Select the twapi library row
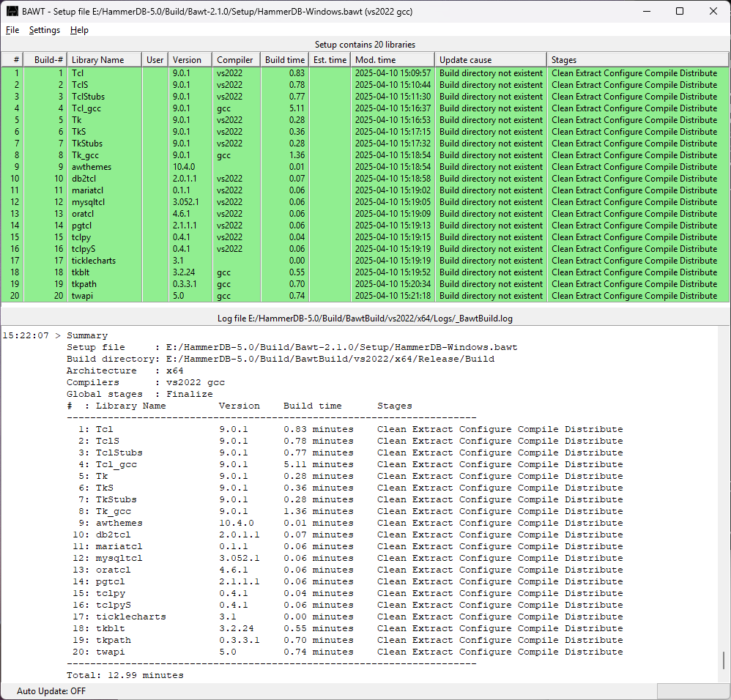 pos(365,296)
